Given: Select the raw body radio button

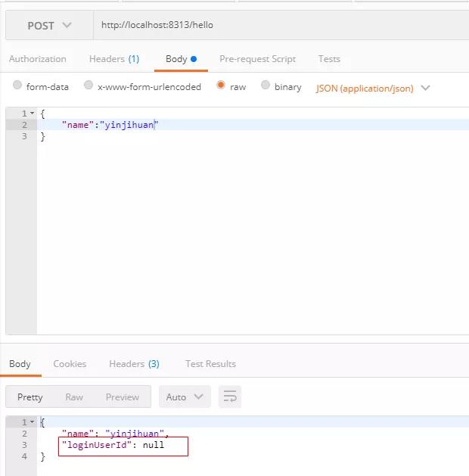Looking at the screenshot, I should click(221, 85).
